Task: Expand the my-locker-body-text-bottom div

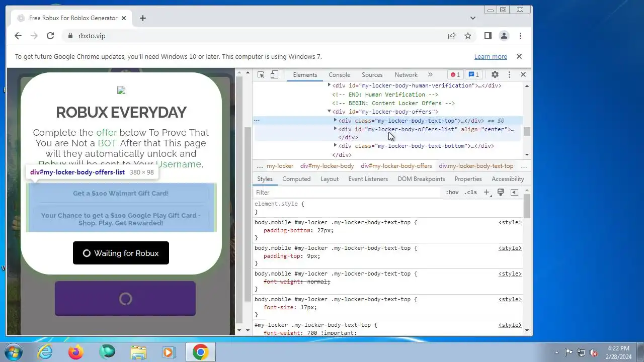Action: tap(335, 146)
